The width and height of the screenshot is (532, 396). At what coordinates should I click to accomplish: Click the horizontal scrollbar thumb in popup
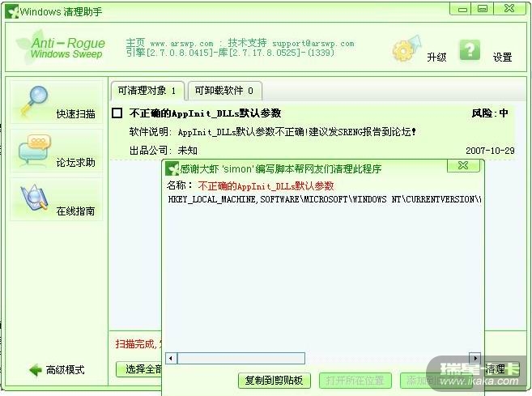(x=240, y=358)
